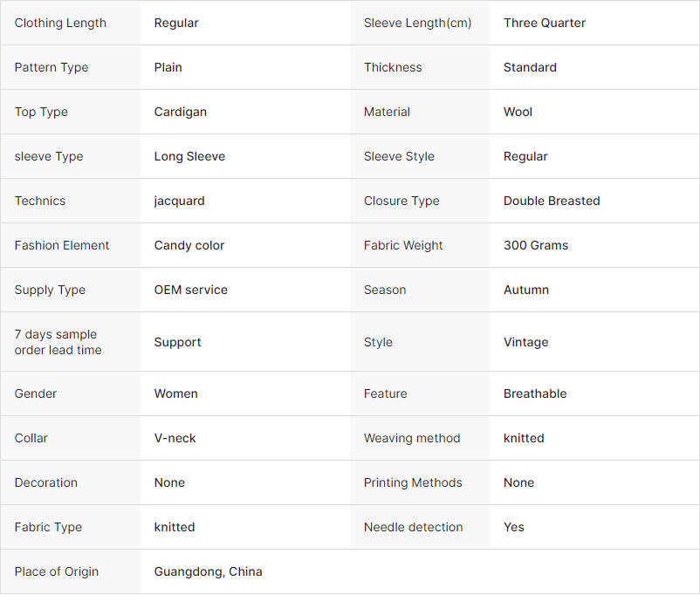The width and height of the screenshot is (700, 595).
Task: Select the "Three Quarter" sleeve length value
Action: (x=544, y=23)
